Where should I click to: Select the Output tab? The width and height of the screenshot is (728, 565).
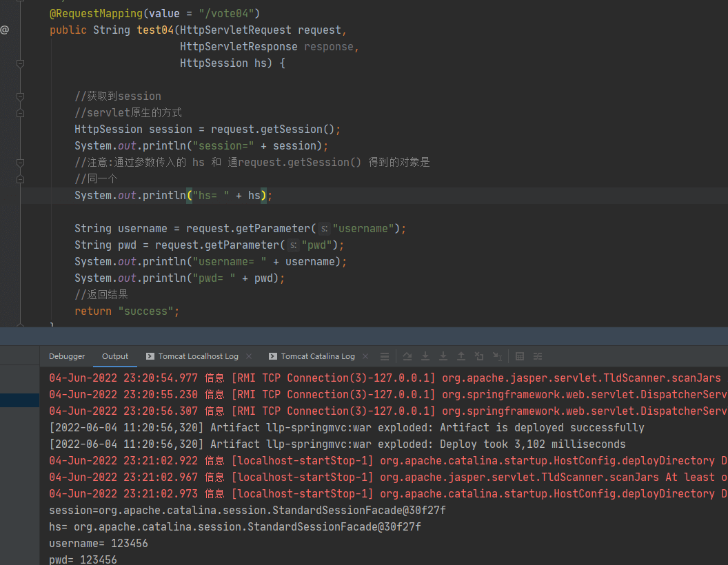(115, 356)
